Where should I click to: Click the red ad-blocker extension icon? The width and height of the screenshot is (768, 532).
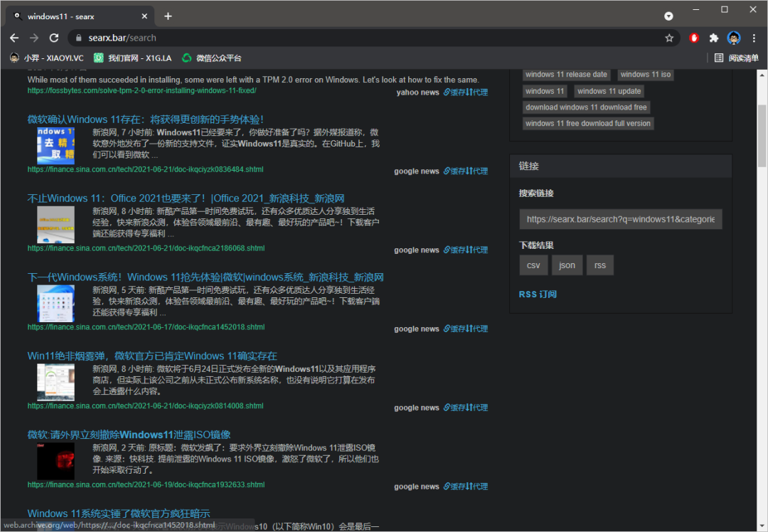point(694,38)
